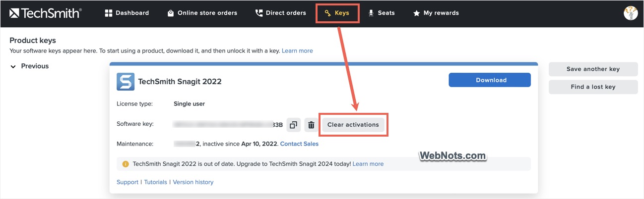644x199 pixels.
Task: Open the Contact Sales link
Action: pyautogui.click(x=299, y=144)
